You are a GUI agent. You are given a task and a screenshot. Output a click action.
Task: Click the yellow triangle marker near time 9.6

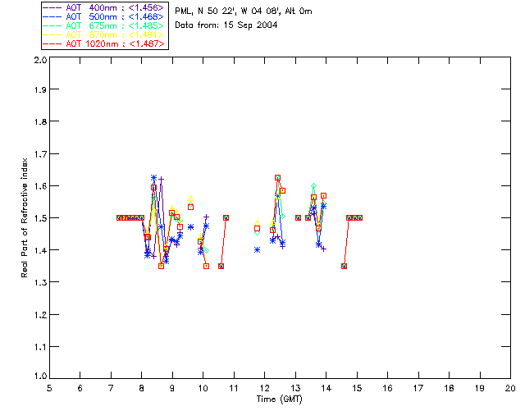click(190, 199)
